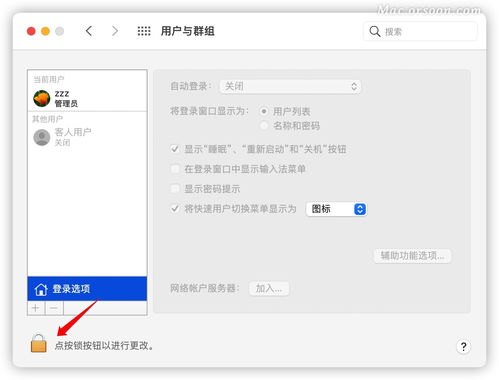Toggle 将快速用户切换菜单显示为 checkbox

(175, 209)
